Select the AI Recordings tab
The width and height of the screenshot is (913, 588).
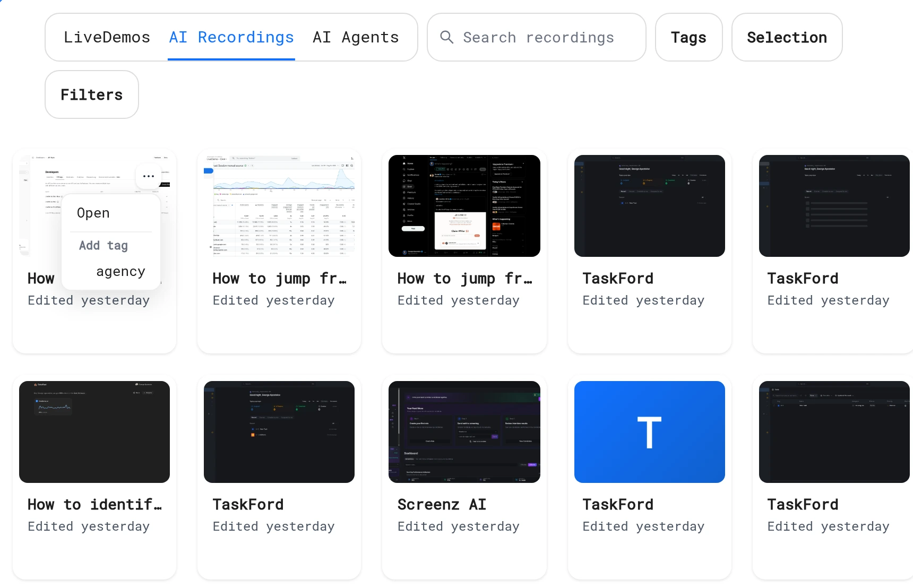[x=231, y=37]
